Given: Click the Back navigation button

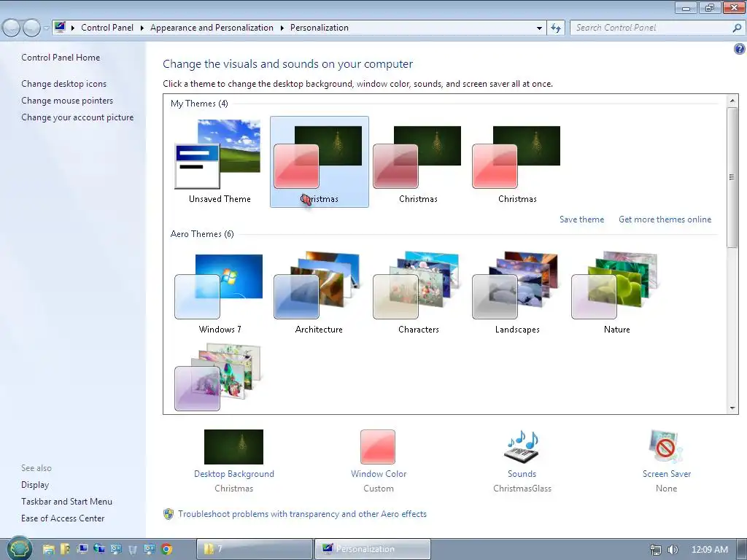Looking at the screenshot, I should [x=12, y=28].
